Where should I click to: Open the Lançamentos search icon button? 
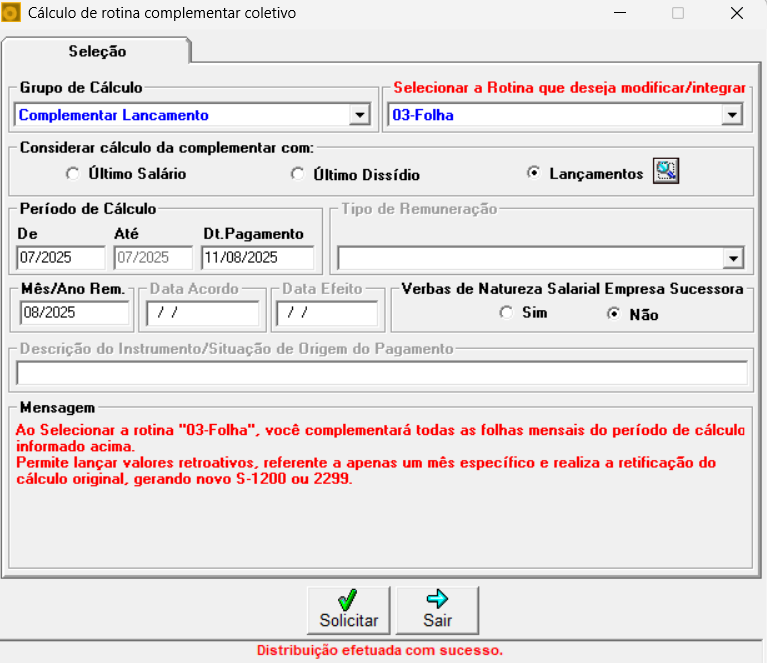[666, 171]
